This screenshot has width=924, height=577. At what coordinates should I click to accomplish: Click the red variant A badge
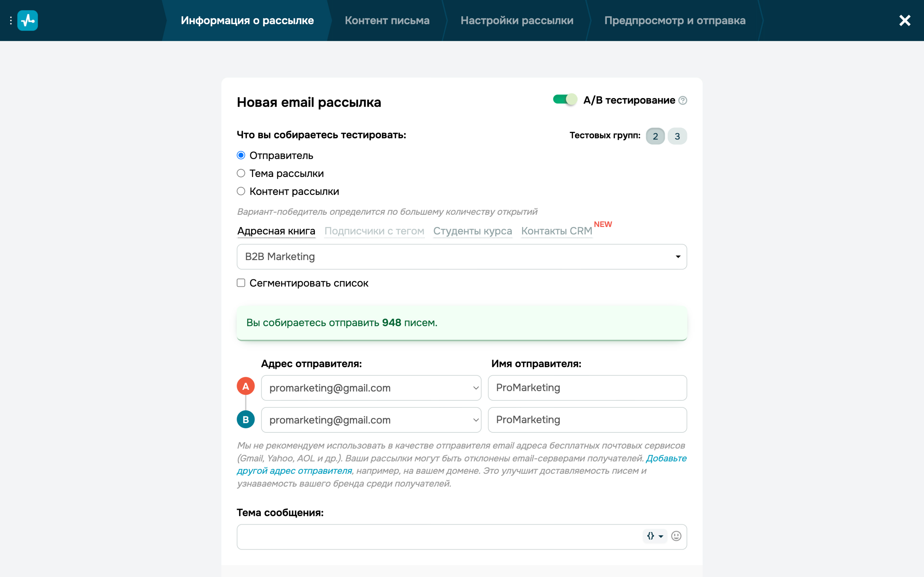[245, 386]
